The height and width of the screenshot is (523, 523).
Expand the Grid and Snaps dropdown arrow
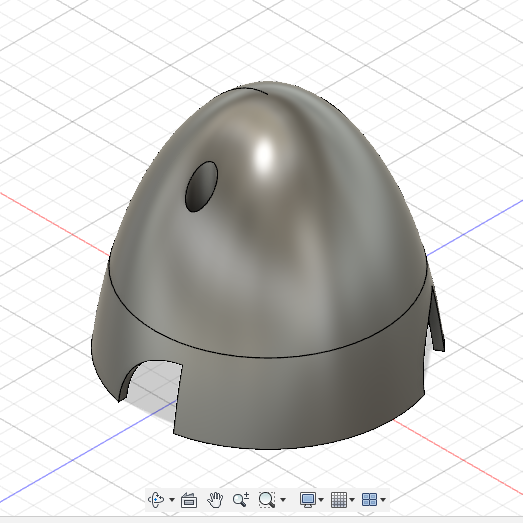pyautogui.click(x=352, y=500)
